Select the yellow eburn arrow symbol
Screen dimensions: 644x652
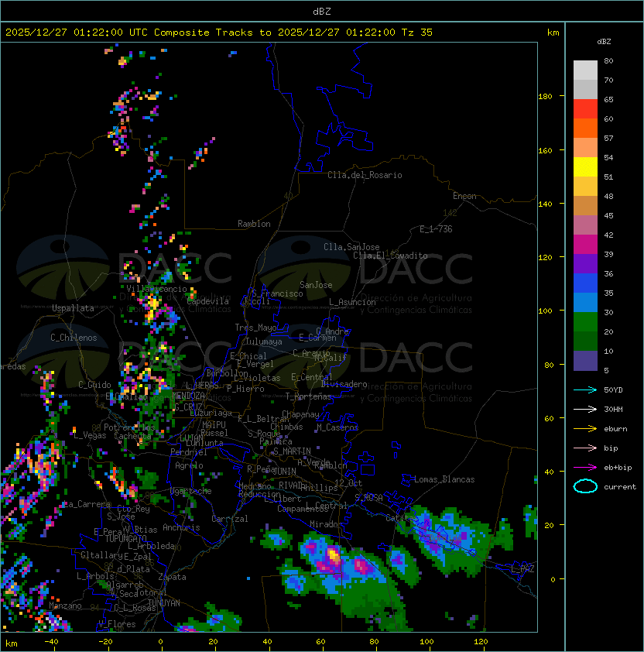tap(585, 429)
